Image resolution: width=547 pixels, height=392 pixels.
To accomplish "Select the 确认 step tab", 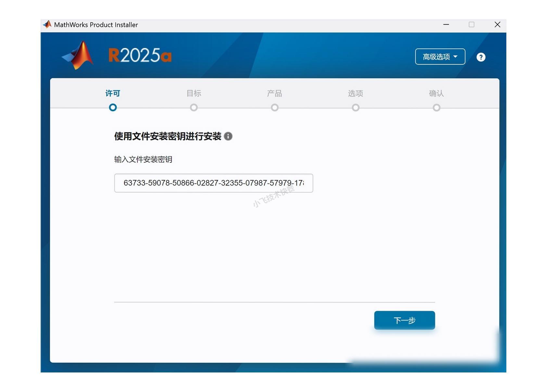I will click(436, 94).
